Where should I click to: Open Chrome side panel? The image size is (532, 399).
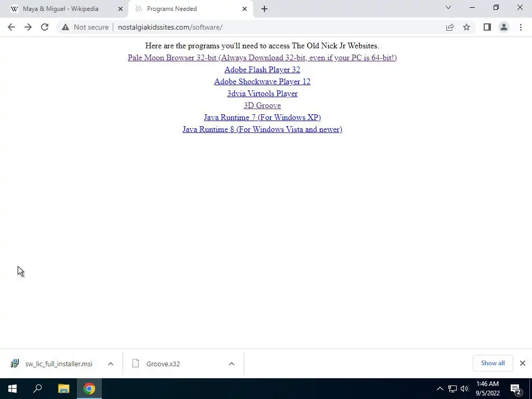point(487,27)
